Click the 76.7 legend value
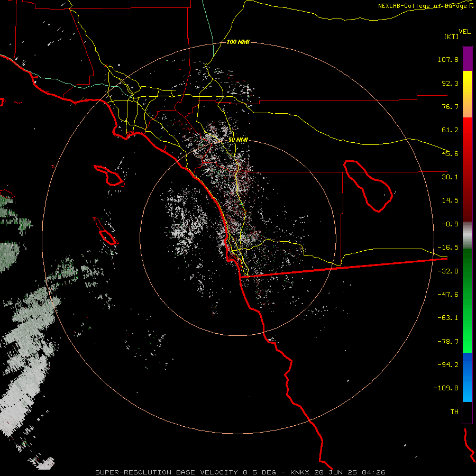The image size is (476, 476). pyautogui.click(x=450, y=106)
